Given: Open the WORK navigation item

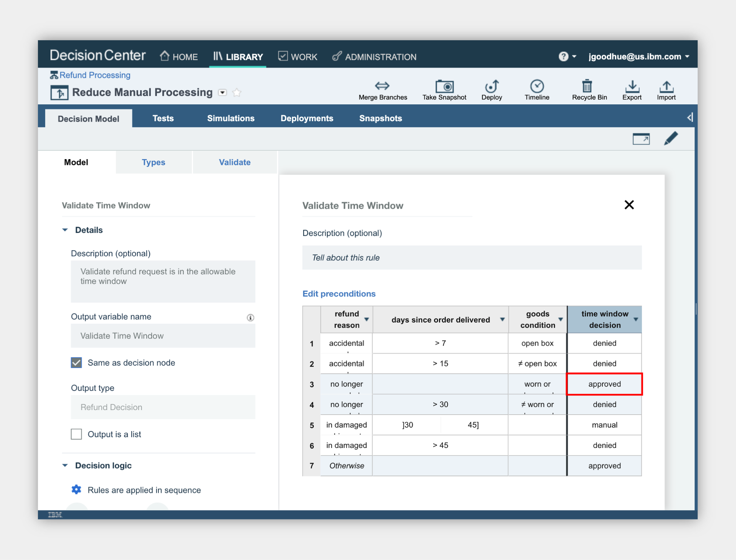Looking at the screenshot, I should coord(298,57).
